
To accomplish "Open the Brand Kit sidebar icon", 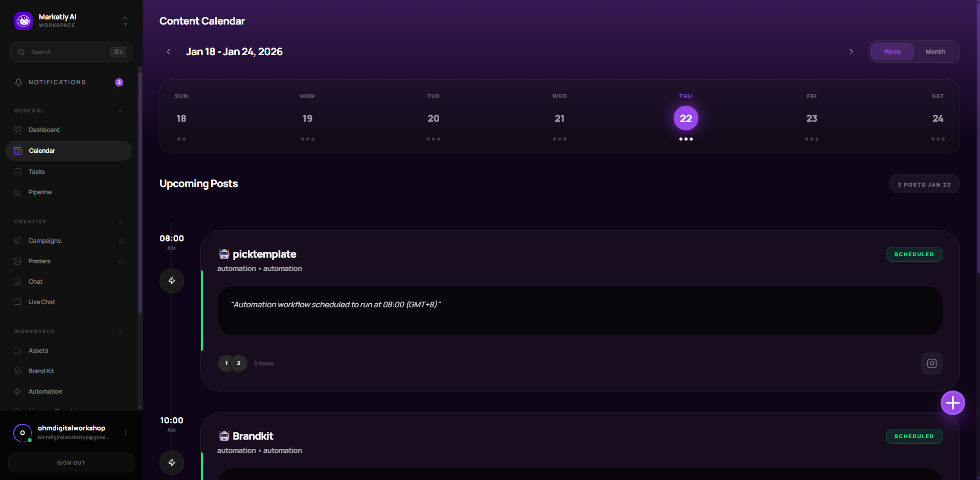I will 17,371.
